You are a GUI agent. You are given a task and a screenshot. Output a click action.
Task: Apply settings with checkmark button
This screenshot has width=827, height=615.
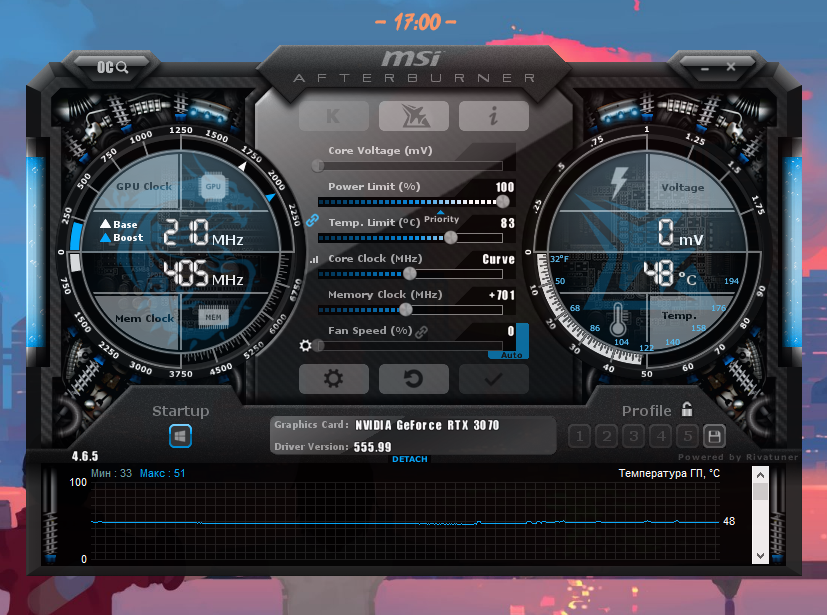coord(494,379)
